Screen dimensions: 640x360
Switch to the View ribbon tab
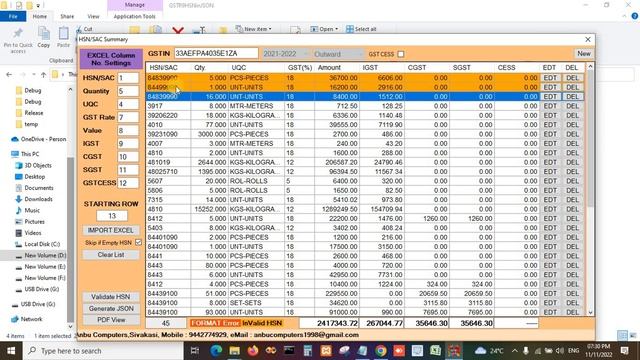pos(93,16)
